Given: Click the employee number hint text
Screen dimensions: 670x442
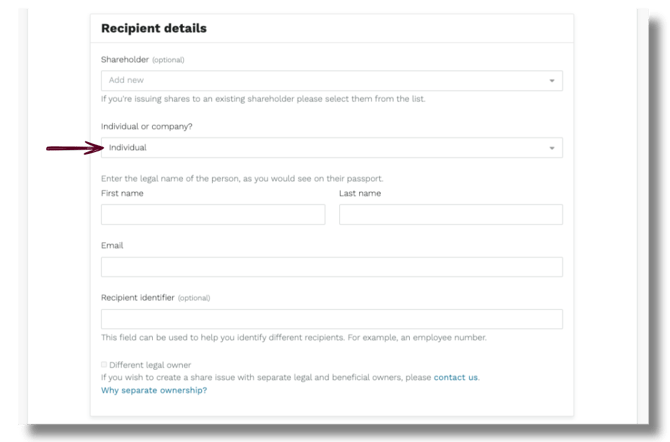Looking at the screenshot, I should [x=294, y=338].
